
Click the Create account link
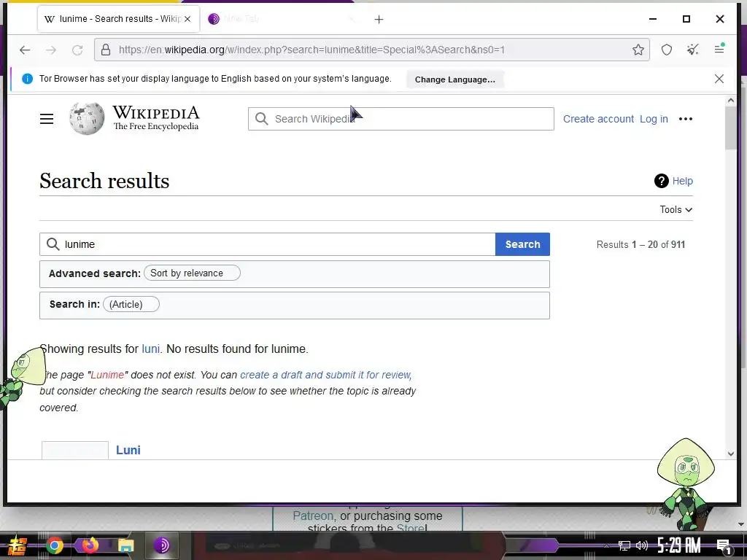[x=598, y=119]
